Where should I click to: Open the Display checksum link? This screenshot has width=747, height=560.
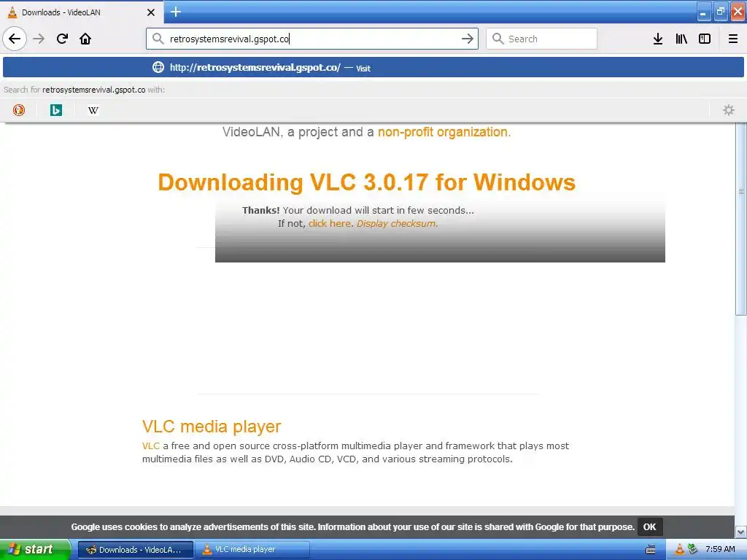397,223
